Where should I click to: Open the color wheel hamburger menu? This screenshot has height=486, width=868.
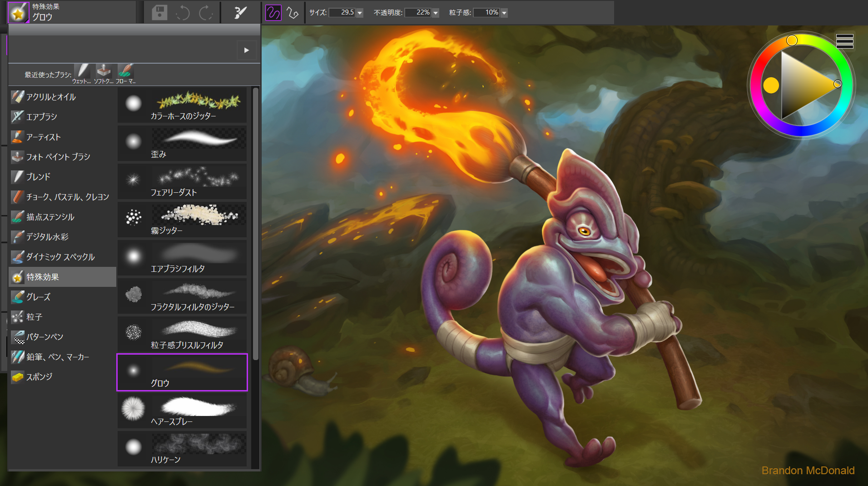coord(844,41)
